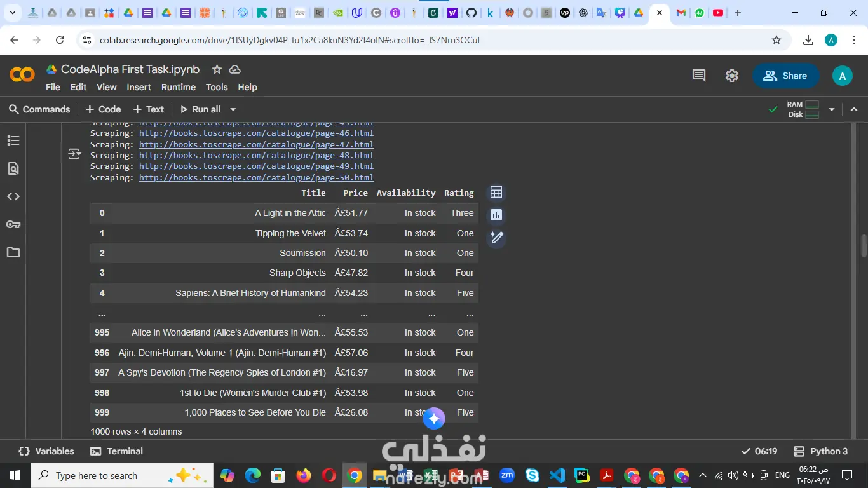This screenshot has width=868, height=488.
Task: Click the browser address bar URL
Action: tap(289, 40)
